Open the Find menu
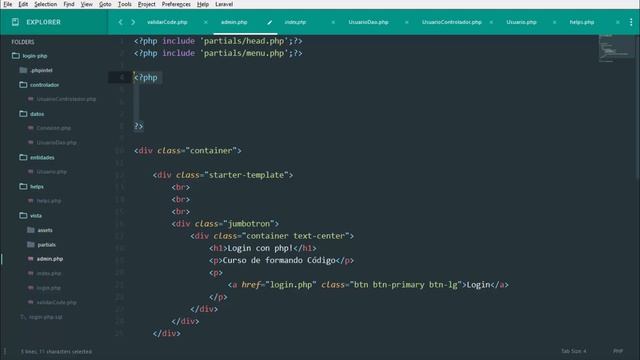 [69, 4]
